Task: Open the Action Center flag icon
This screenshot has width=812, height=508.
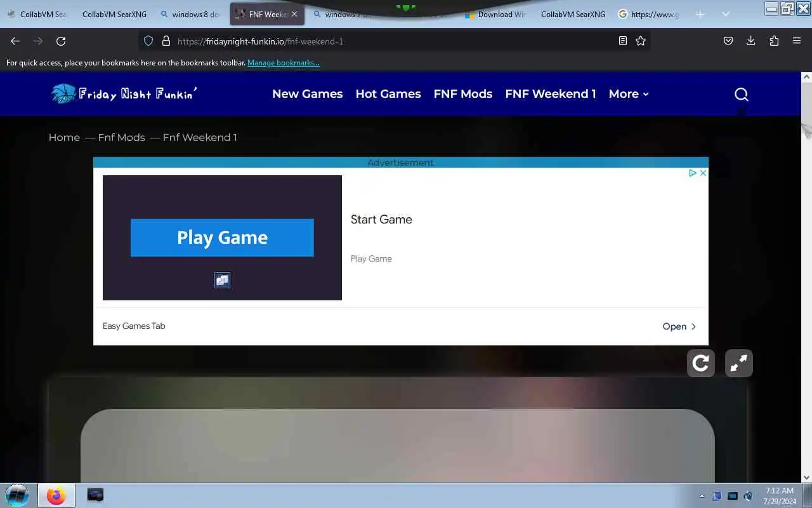Action: pos(717,496)
